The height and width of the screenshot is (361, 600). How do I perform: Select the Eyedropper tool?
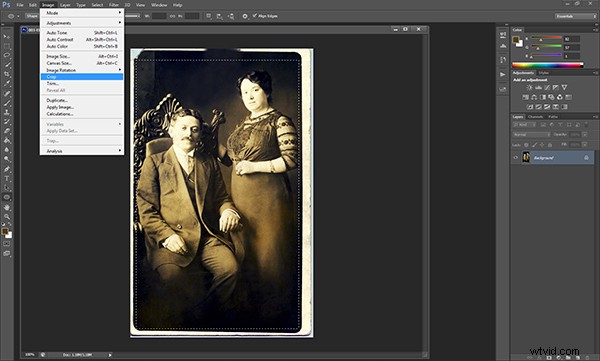(7, 84)
